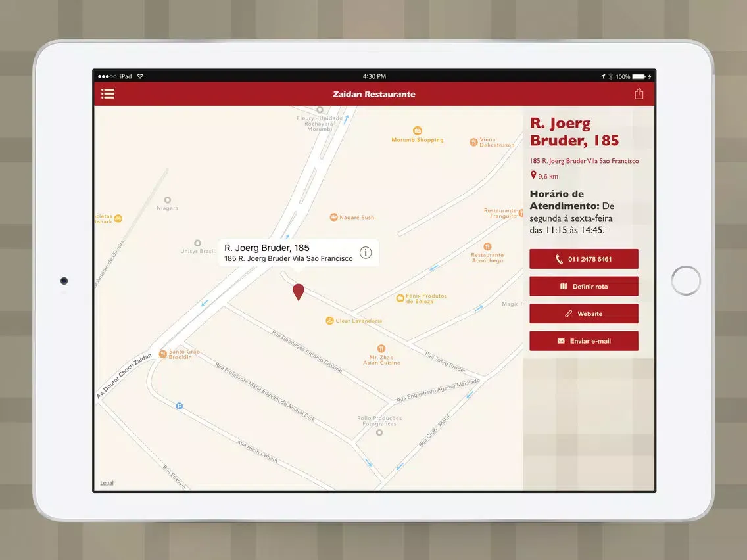Image resolution: width=747 pixels, height=560 pixels.
Task: Tap Rua Henri Dunant street label
Action: (258, 452)
